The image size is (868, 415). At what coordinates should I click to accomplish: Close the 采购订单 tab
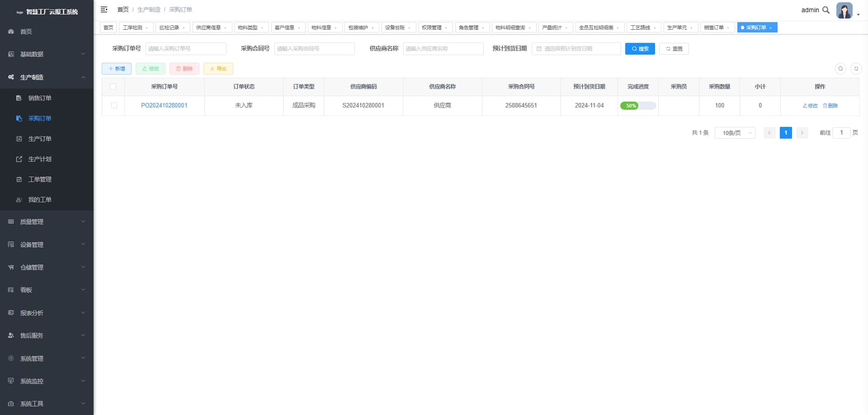[771, 28]
